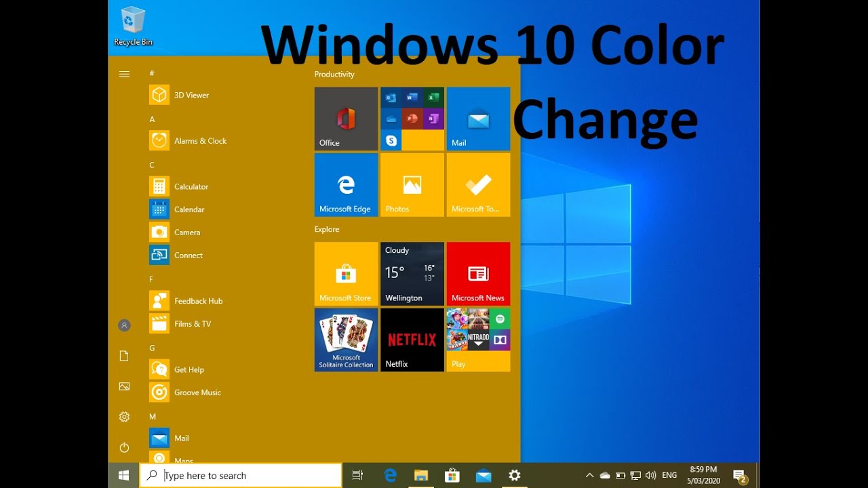Click the 'A' letter header in app list
This screenshot has width=868, height=488.
152,119
